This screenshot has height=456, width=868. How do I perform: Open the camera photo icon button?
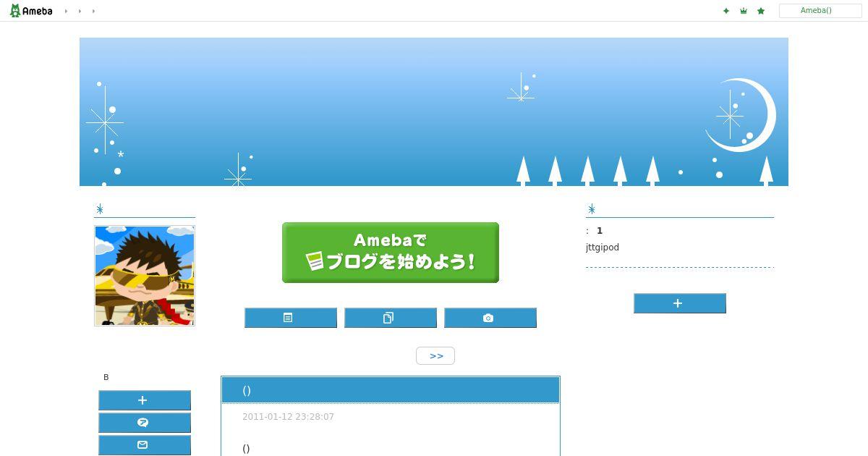(x=490, y=318)
